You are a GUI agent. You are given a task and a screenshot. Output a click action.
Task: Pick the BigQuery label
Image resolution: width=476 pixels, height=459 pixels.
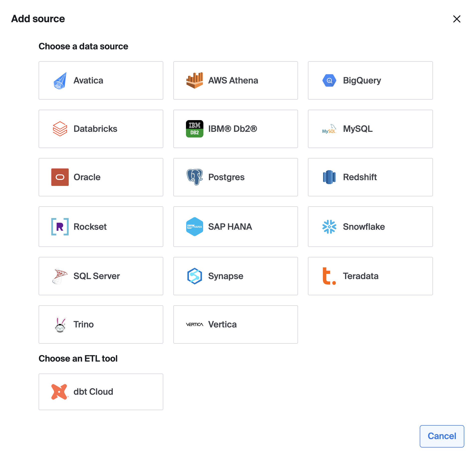(362, 80)
